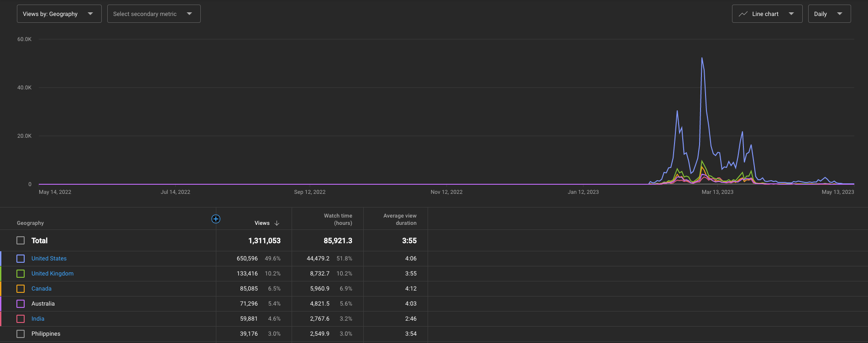Sort by Watch time (hours) column header

tap(338, 219)
